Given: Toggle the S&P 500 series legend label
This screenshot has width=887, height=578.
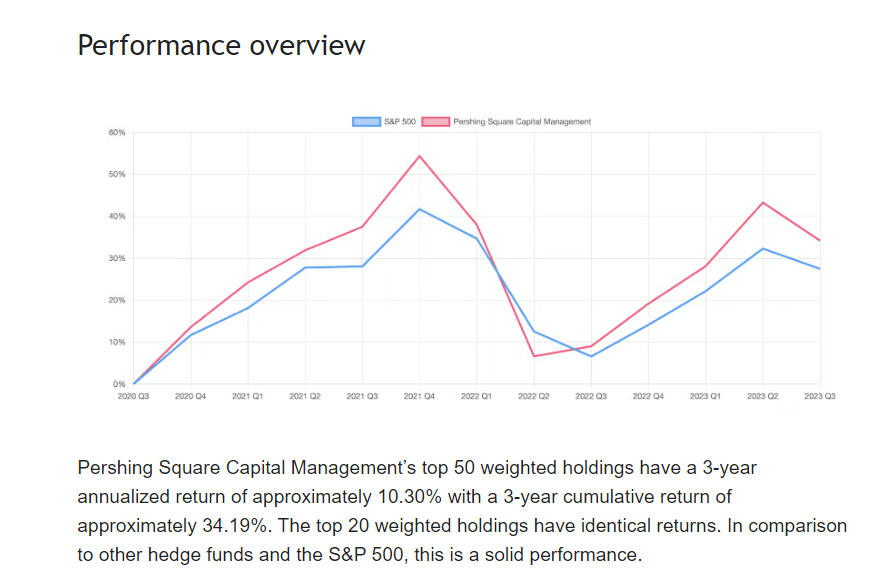Looking at the screenshot, I should [400, 122].
